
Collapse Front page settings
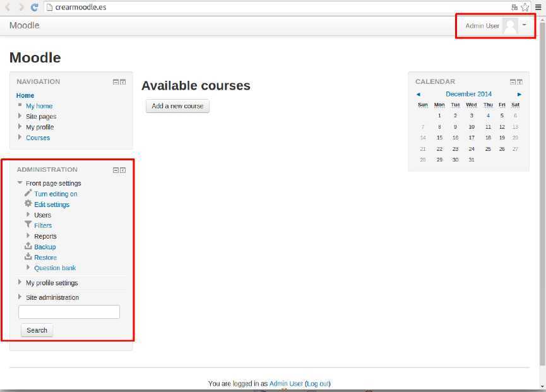pos(20,182)
